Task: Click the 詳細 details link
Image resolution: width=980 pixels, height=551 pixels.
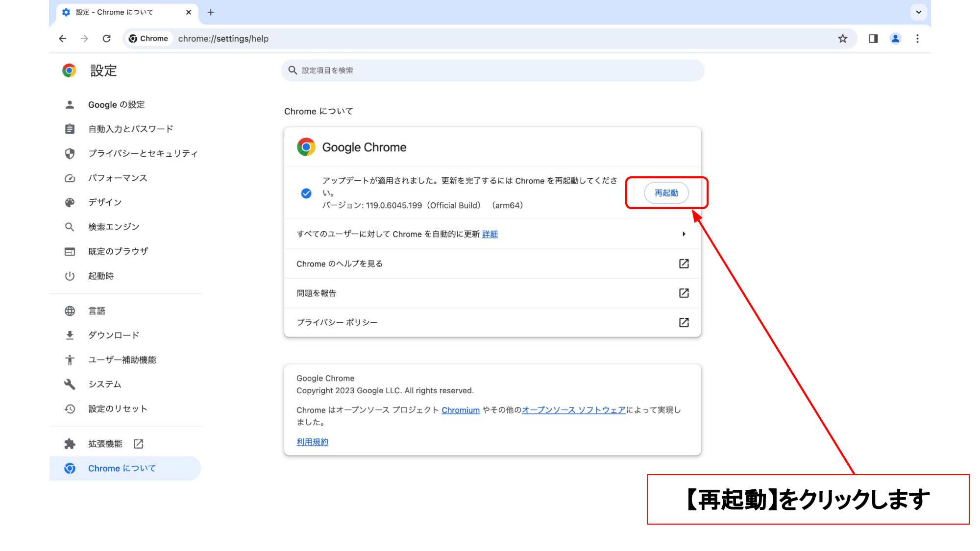Action: click(490, 234)
